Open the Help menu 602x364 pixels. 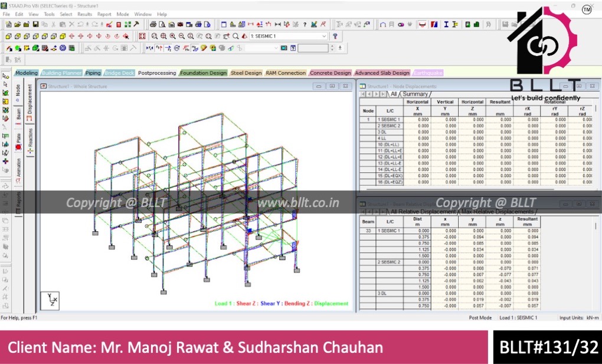pos(162,14)
